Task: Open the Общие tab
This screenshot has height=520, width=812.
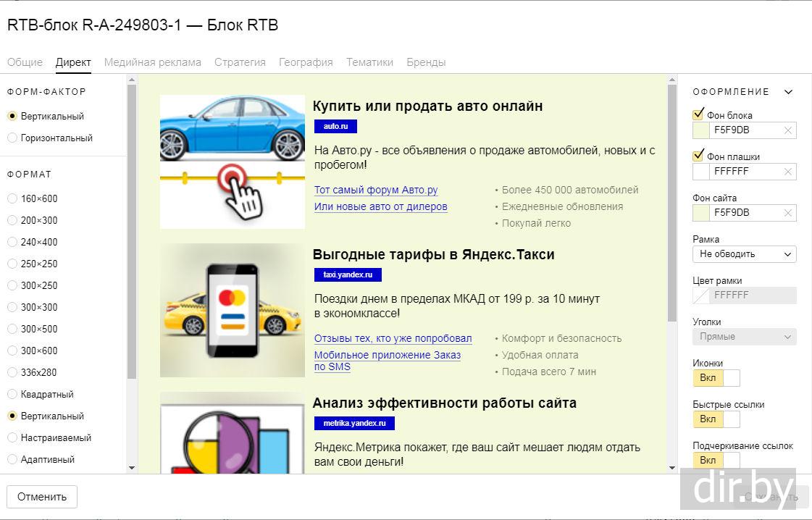Action: tap(25, 62)
